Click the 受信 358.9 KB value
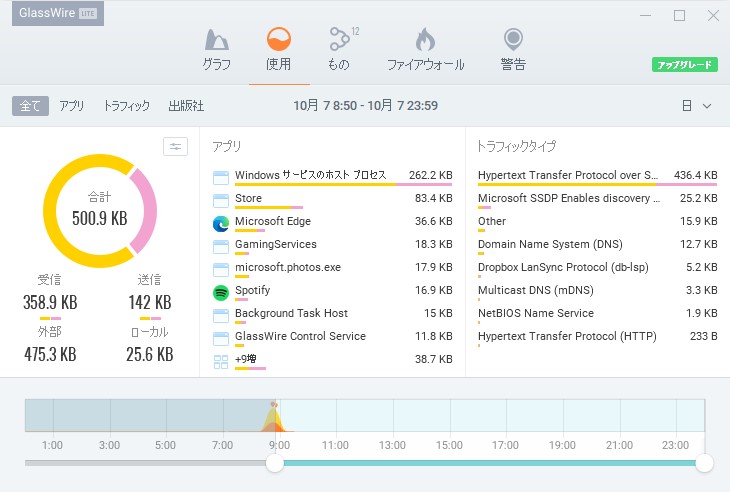Screen dimensions: 730x492 pyautogui.click(x=50, y=303)
